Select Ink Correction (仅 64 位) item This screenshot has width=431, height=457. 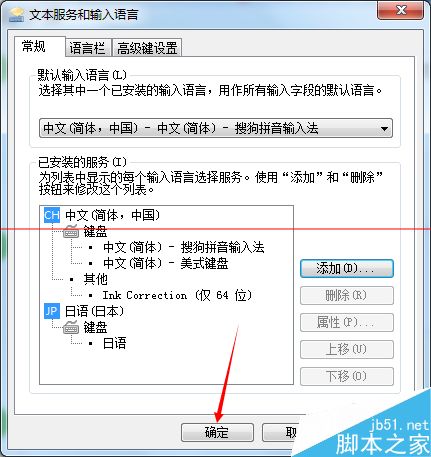tap(177, 295)
